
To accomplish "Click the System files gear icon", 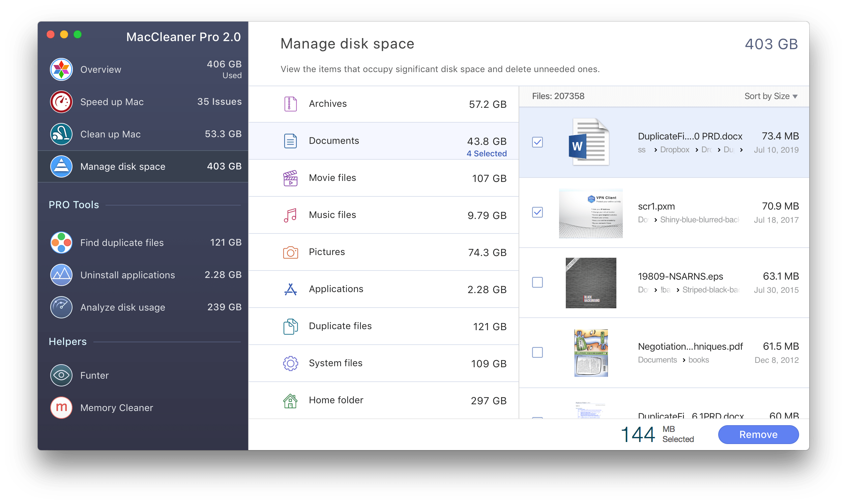I will click(290, 364).
